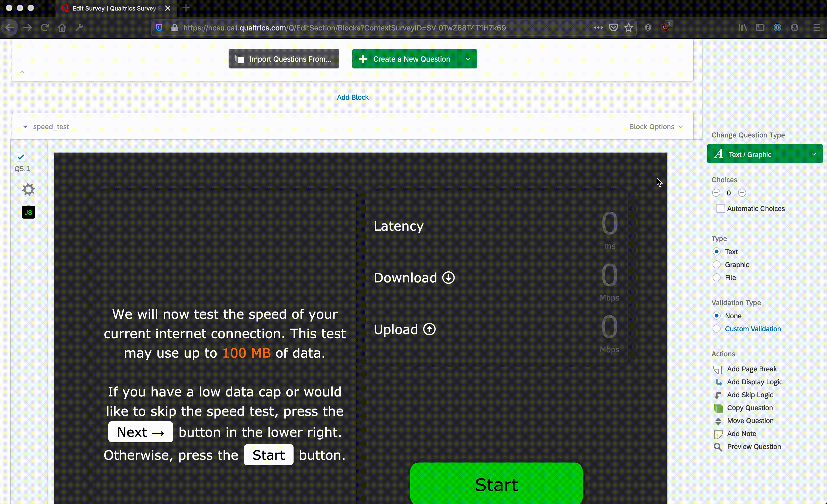Click the Add Display Logic arrow icon
Viewport: 827px width, 504px height.
coord(718,382)
